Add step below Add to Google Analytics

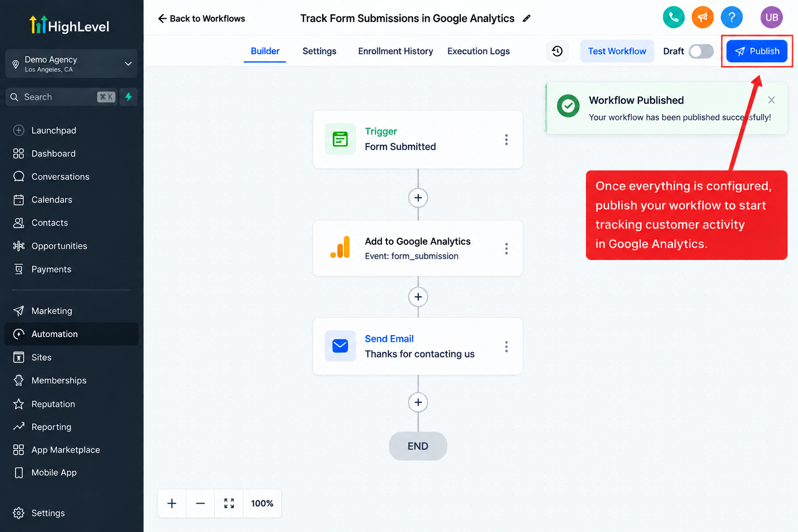tap(418, 297)
